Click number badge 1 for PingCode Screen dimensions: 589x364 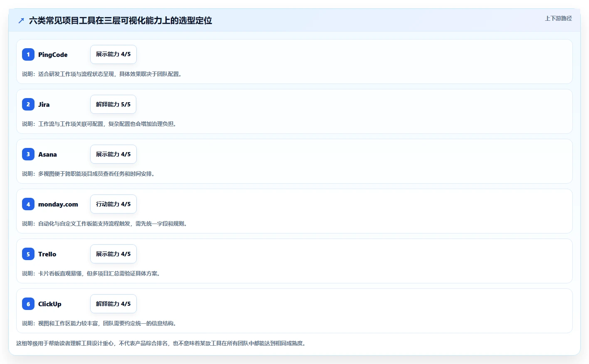point(28,54)
